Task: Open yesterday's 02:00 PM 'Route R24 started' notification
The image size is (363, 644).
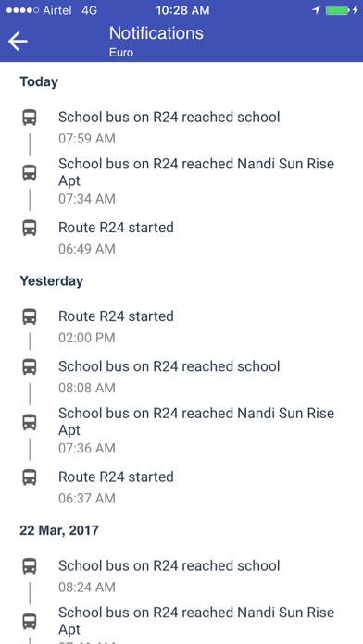Action: (x=181, y=327)
